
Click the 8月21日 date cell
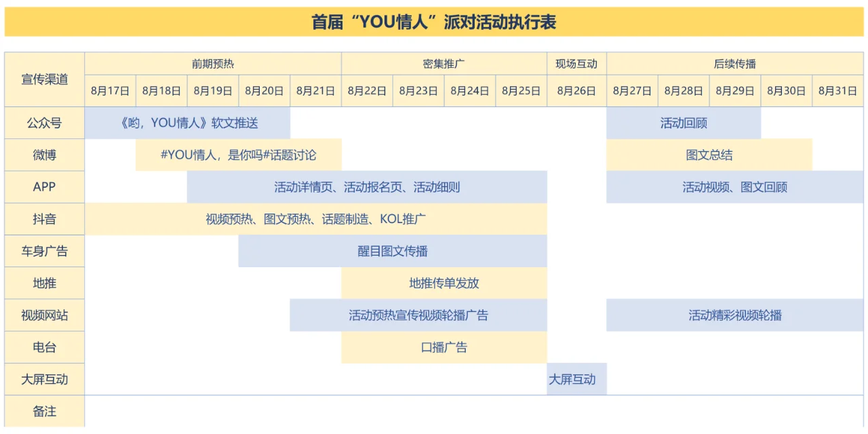click(x=316, y=91)
